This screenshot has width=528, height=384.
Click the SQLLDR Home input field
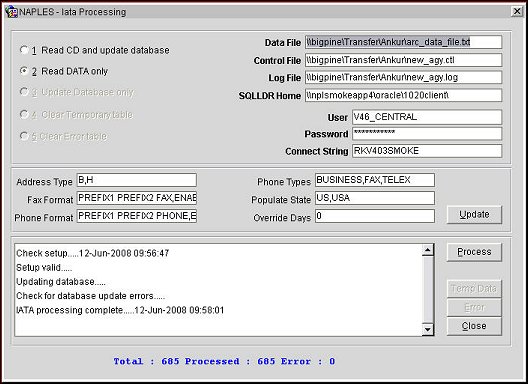click(x=403, y=95)
